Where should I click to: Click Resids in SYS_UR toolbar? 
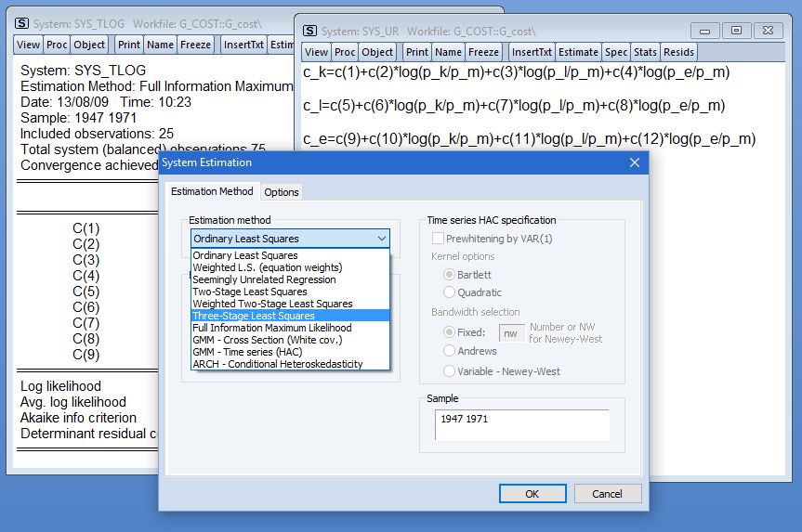coord(680,53)
